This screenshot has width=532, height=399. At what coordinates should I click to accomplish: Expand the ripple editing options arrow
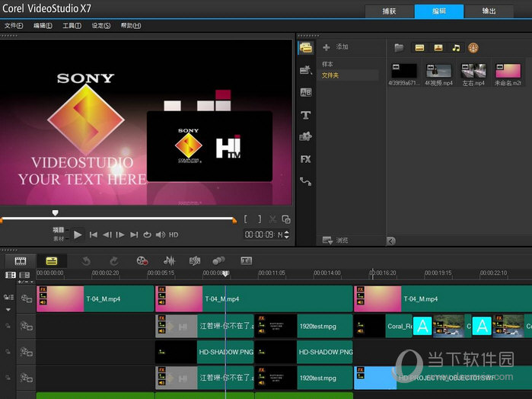pos(8,310)
